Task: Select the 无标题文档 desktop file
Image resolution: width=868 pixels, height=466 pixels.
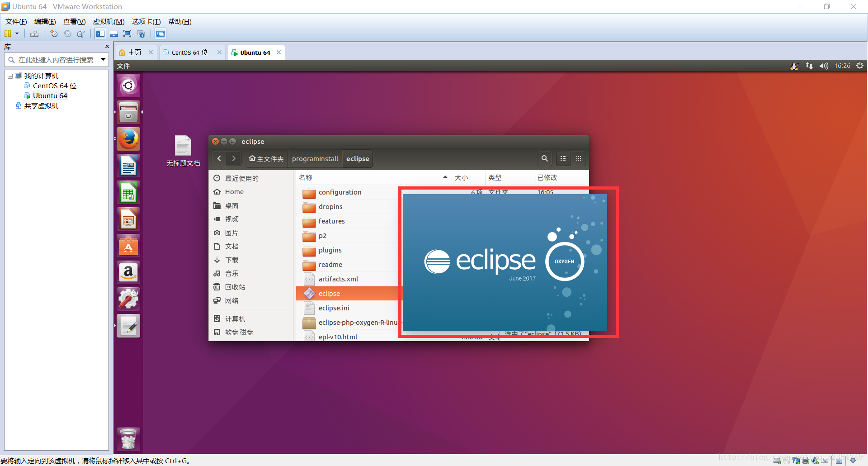Action: [x=183, y=151]
